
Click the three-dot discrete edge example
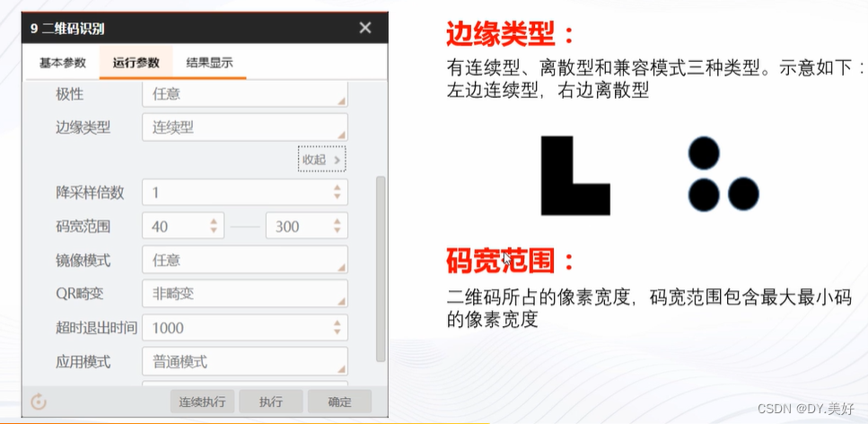pyautogui.click(x=723, y=174)
